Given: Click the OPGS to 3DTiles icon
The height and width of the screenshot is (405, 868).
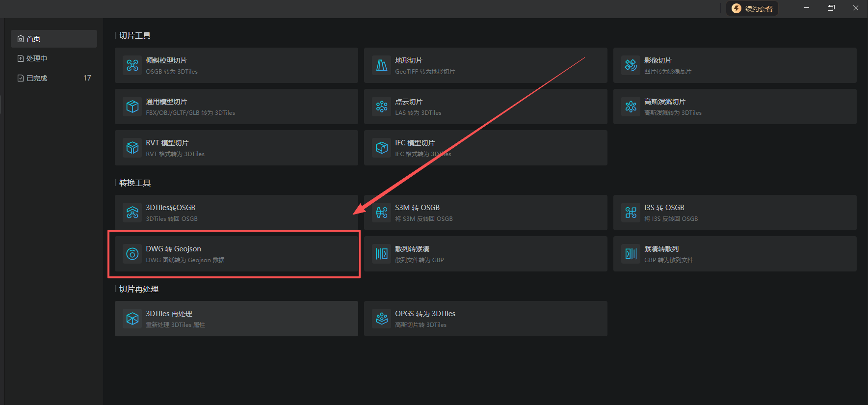Looking at the screenshot, I should 382,319.
